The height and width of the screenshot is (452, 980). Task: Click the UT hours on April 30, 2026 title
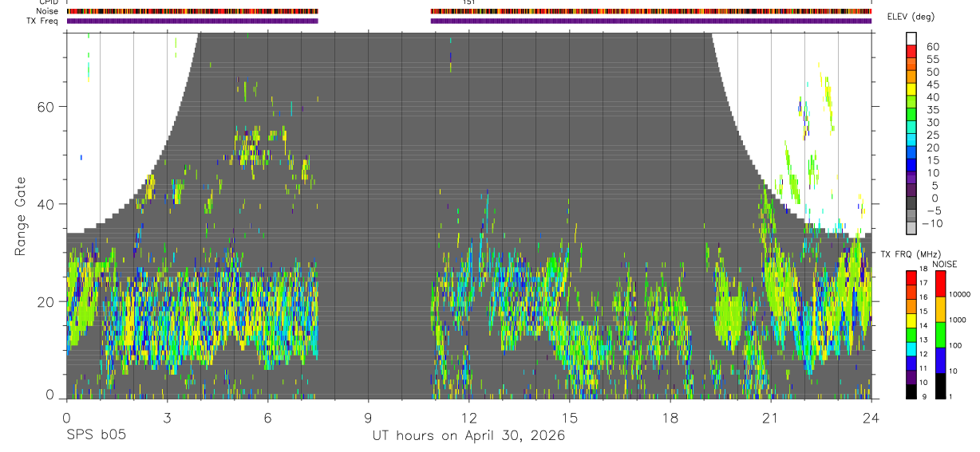468,436
